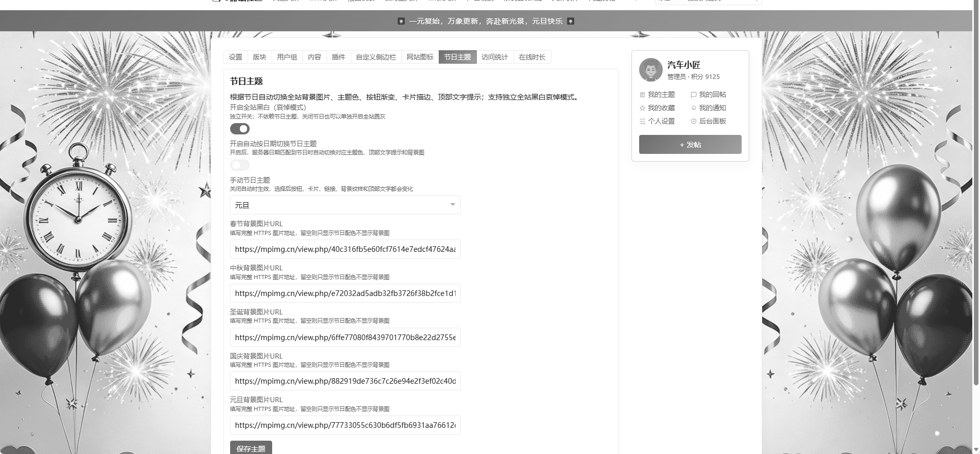The height and width of the screenshot is (454, 980).
Task: Open the 内容 tab
Action: [315, 57]
